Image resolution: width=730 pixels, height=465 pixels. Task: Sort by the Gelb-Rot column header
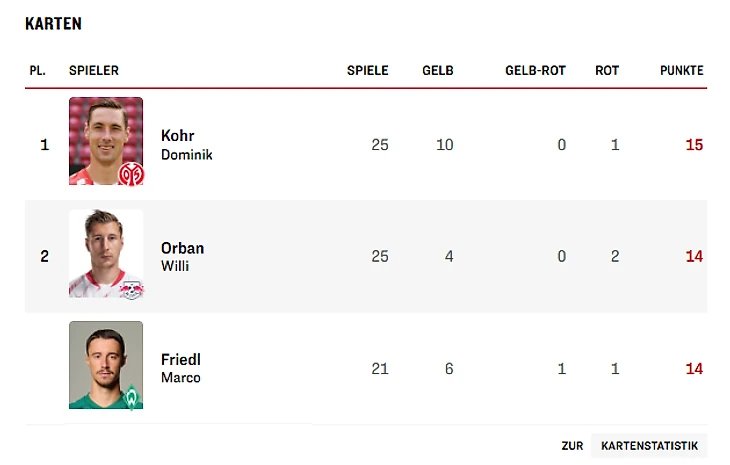pos(535,70)
